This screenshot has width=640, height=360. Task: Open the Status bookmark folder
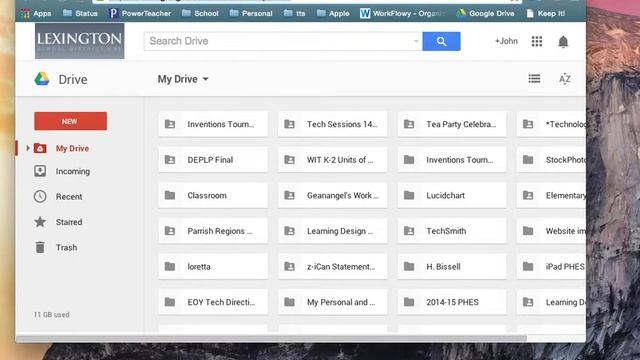click(x=80, y=13)
